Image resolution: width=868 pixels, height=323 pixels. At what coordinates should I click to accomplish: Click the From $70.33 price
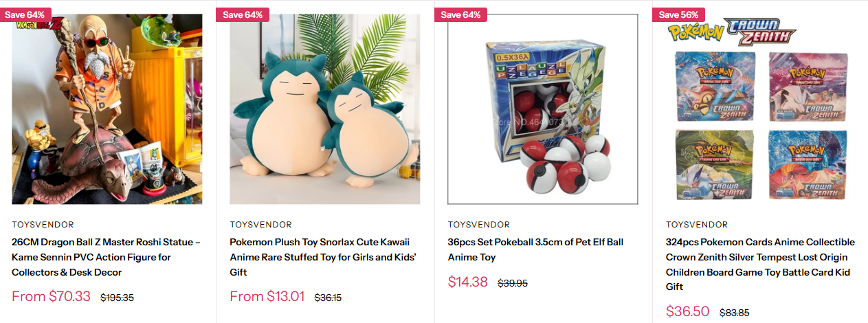coord(51,297)
